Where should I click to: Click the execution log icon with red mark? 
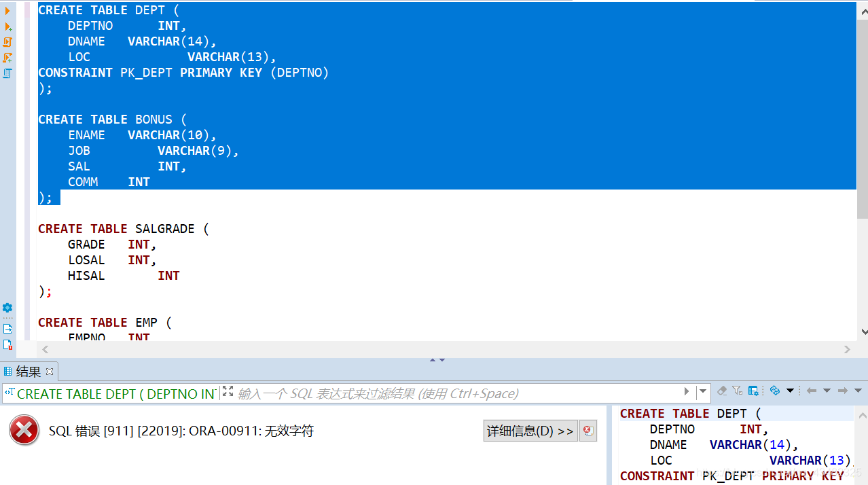(x=7, y=345)
